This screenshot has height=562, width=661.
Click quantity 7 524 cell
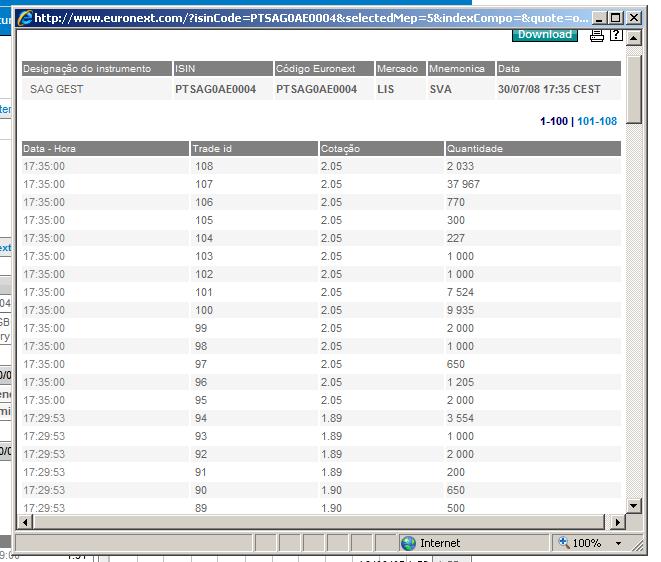point(460,292)
